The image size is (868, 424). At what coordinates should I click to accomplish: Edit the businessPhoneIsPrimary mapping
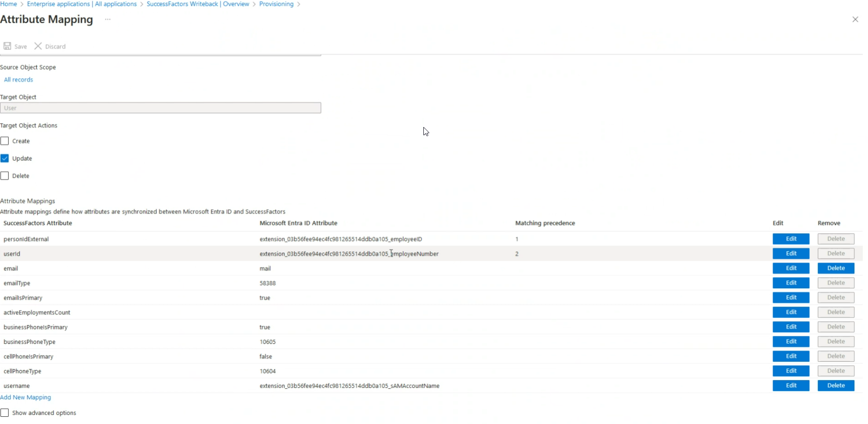(x=791, y=327)
